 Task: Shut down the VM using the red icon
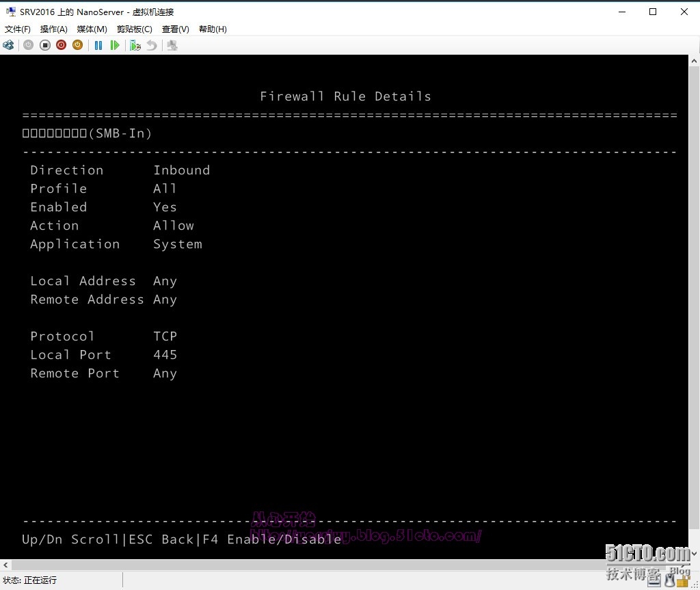coord(61,45)
